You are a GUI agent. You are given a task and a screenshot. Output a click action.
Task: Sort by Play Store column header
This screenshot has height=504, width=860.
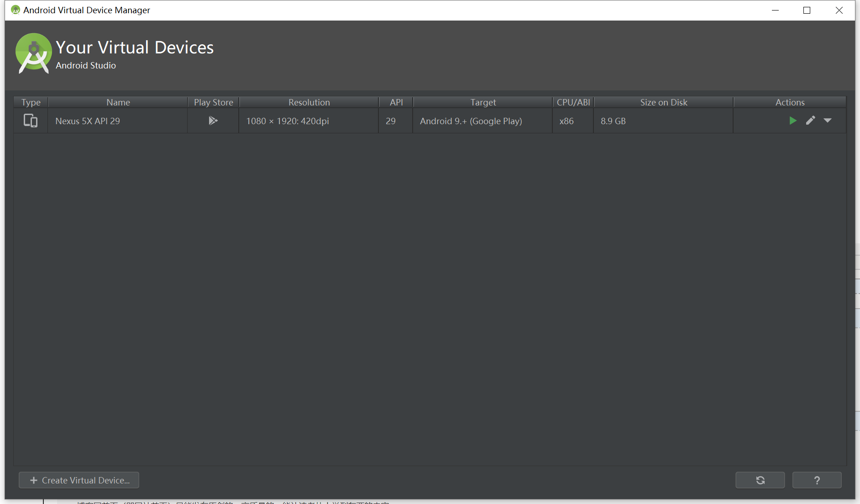[213, 102]
